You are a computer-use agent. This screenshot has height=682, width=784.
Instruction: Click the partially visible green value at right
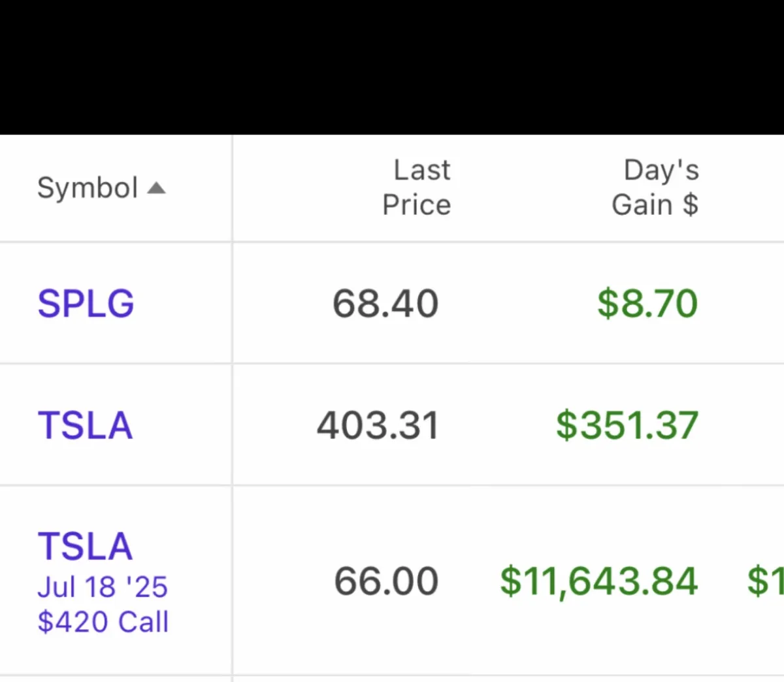coord(766,581)
